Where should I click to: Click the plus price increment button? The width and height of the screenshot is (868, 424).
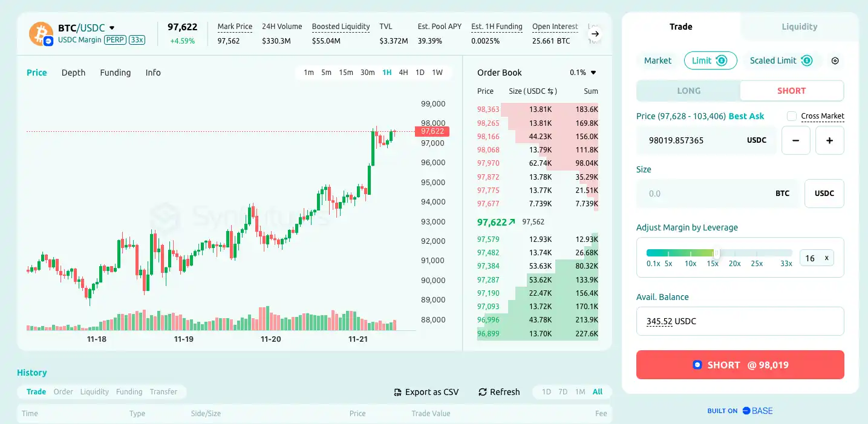tap(829, 140)
